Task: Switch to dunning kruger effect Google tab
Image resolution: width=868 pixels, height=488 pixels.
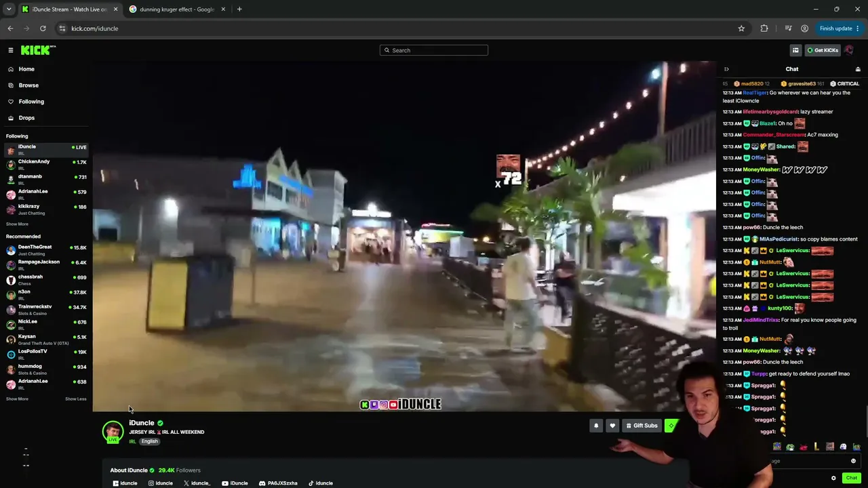Action: coord(176,9)
